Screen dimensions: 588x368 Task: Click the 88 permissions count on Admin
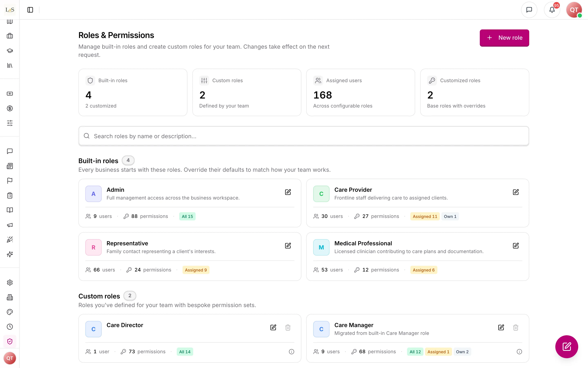146,216
